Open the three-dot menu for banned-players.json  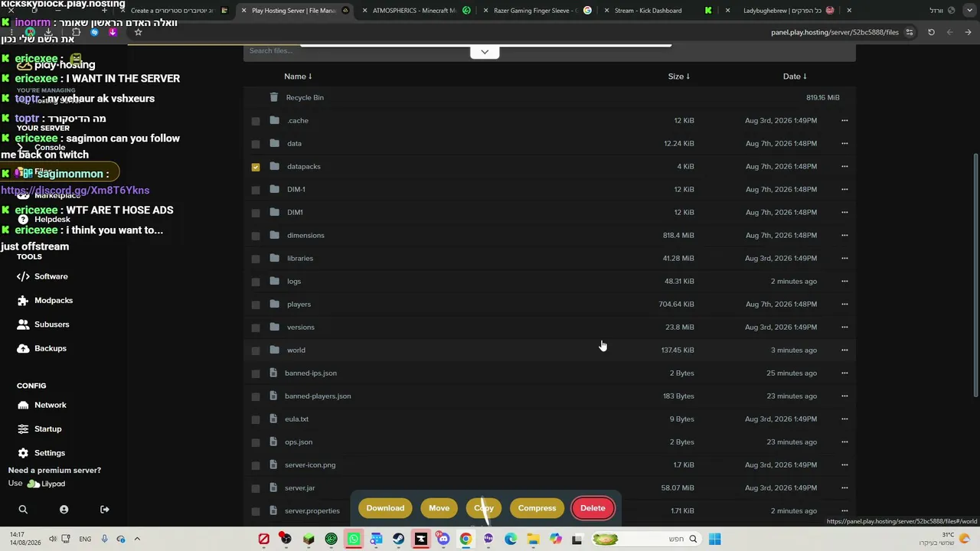pyautogui.click(x=844, y=396)
